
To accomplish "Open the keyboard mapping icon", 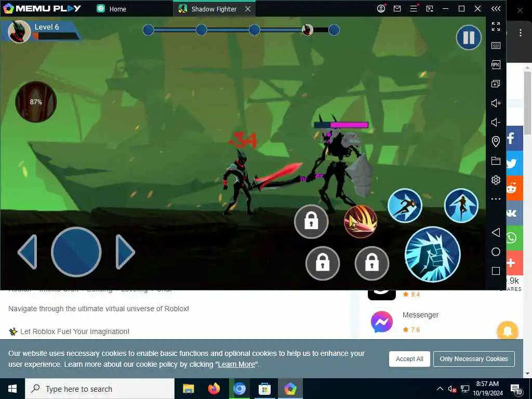I will [496, 46].
